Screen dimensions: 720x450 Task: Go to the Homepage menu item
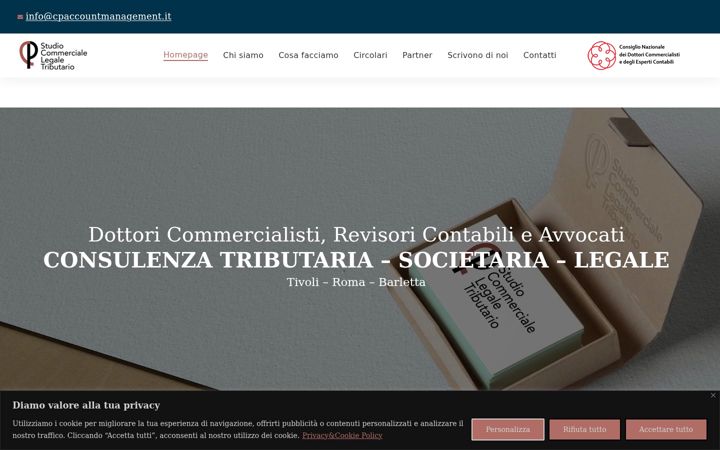tap(186, 55)
